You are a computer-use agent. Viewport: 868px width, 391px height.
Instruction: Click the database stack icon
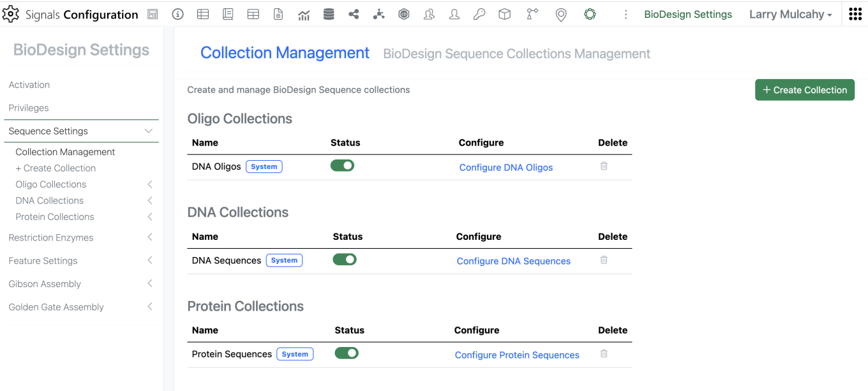coord(329,14)
